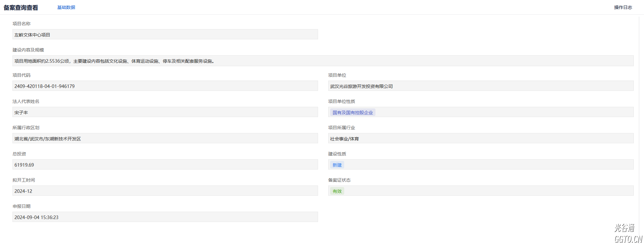Click the empty area of the 建设性质 field
The image size is (644, 244).
489,165
